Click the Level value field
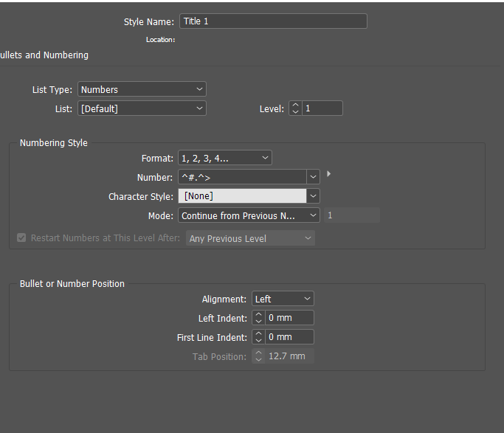504x433 pixels. tap(322, 108)
